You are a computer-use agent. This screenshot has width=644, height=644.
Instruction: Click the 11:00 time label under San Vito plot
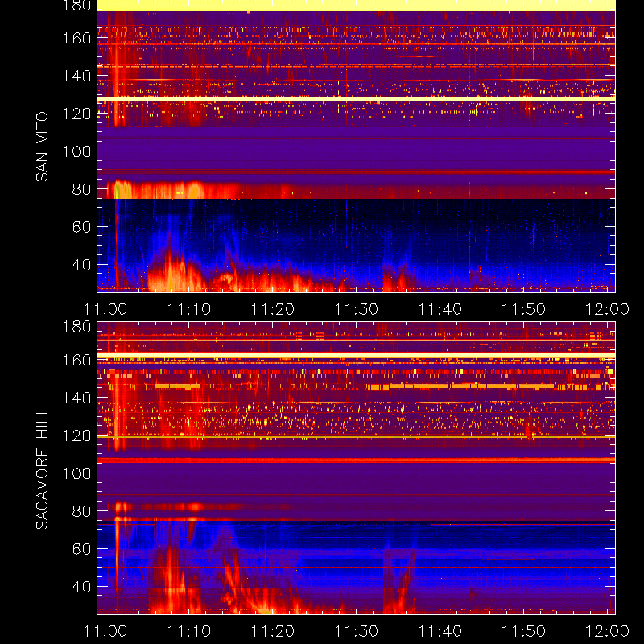(x=105, y=309)
